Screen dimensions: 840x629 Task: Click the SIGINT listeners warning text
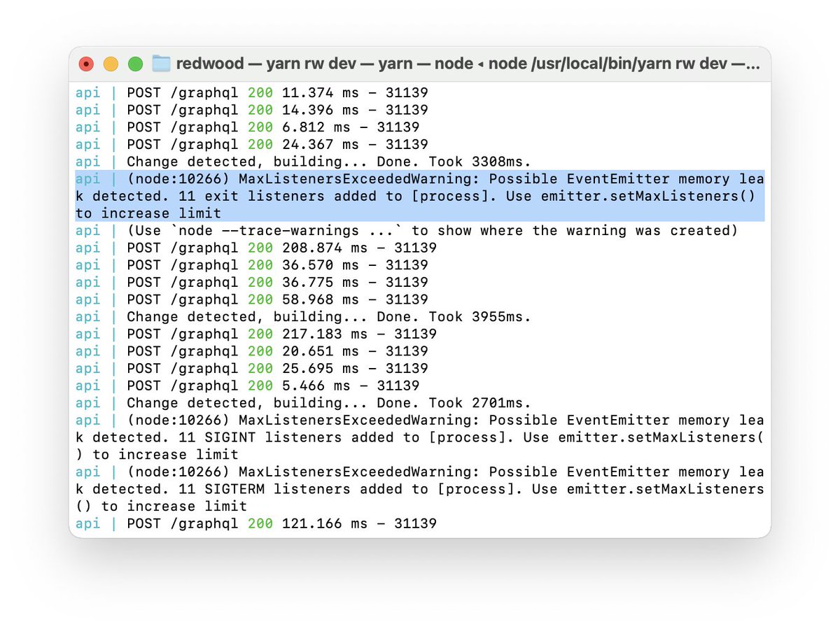(420, 437)
